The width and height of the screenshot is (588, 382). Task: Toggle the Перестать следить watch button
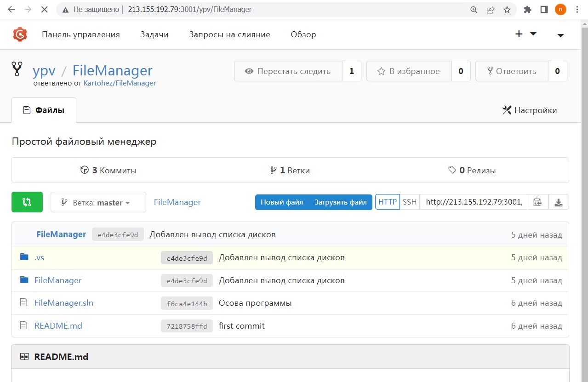[x=288, y=71]
